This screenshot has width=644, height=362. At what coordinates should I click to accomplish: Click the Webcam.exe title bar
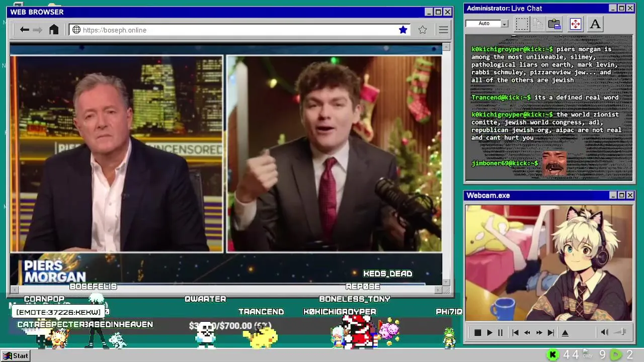click(549, 195)
